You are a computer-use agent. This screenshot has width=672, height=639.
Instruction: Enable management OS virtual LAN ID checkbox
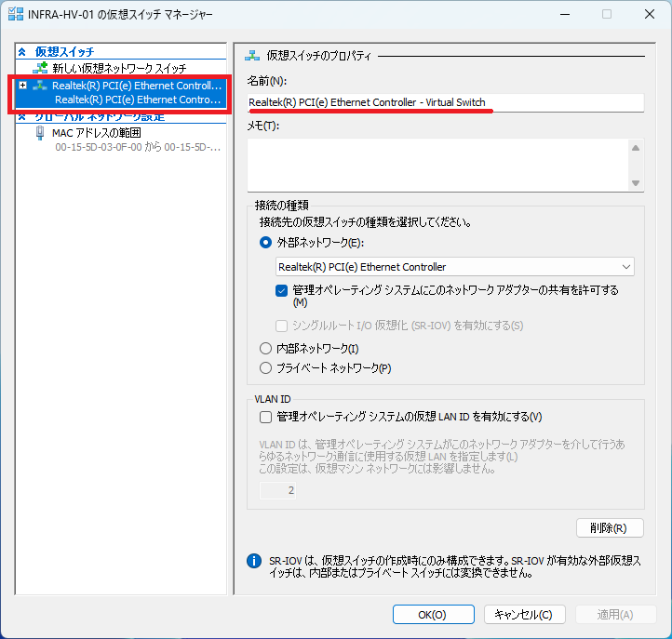265,417
